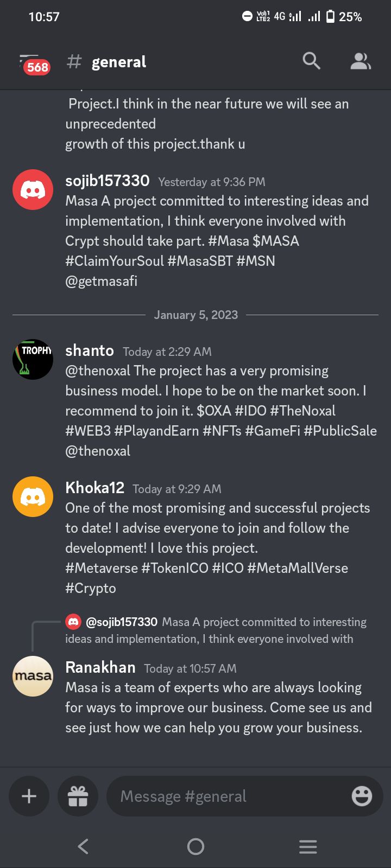Tap the @getmasafi mention

tap(102, 281)
